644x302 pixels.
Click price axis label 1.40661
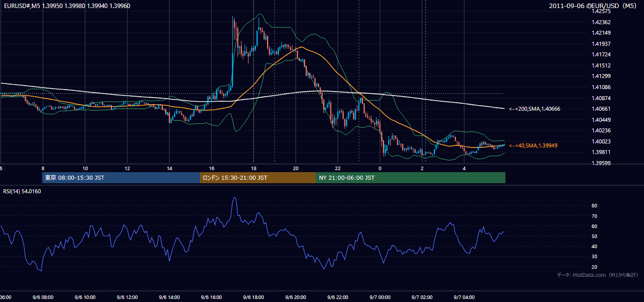pos(601,109)
